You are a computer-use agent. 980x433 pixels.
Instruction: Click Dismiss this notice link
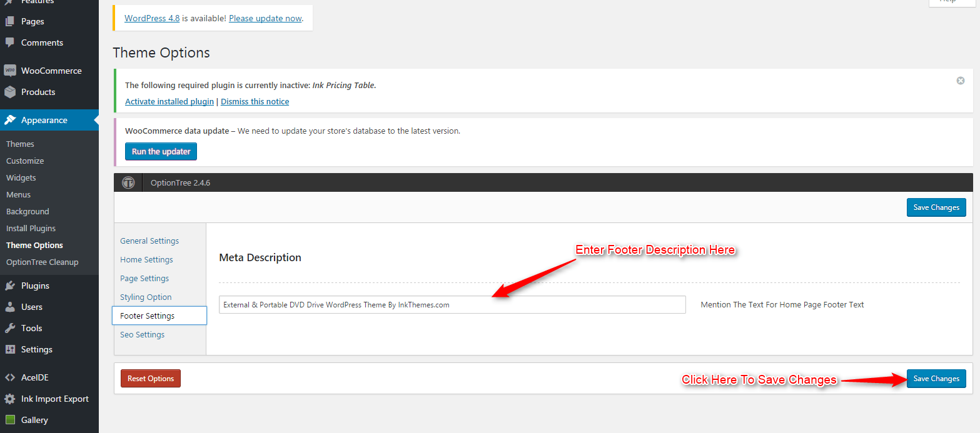point(255,101)
